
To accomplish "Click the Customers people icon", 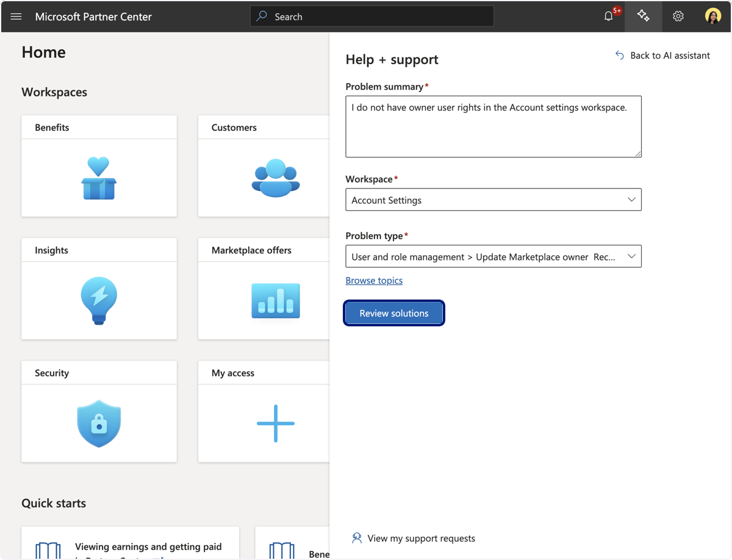I will click(x=276, y=178).
